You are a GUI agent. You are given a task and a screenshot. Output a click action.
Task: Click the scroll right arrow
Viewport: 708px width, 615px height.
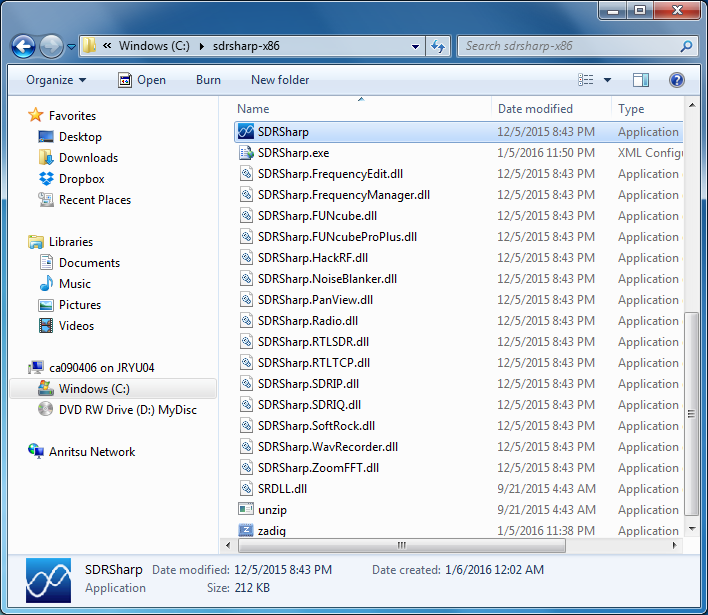(675, 545)
